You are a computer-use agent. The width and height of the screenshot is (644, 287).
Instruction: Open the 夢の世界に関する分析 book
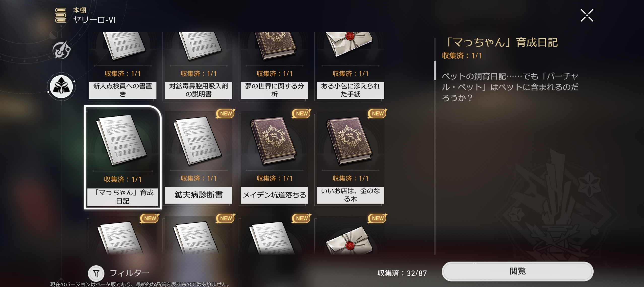coord(274,66)
